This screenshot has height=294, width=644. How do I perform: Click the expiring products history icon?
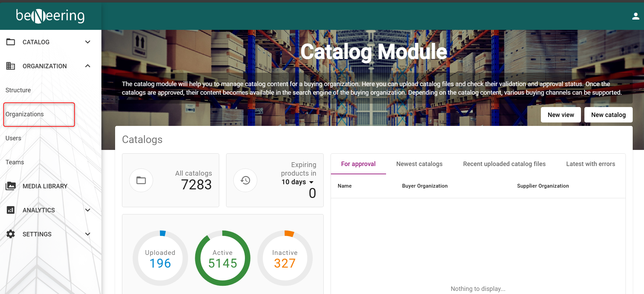pos(245,180)
